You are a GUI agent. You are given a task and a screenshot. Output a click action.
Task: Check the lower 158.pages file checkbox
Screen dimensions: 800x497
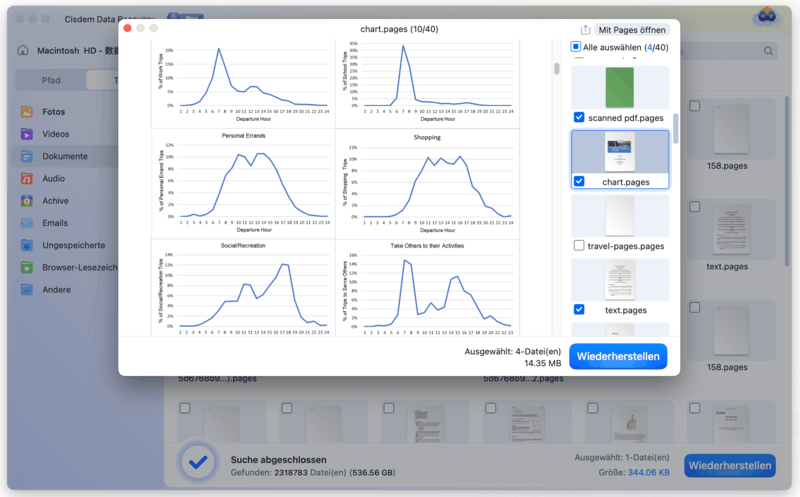click(x=694, y=307)
